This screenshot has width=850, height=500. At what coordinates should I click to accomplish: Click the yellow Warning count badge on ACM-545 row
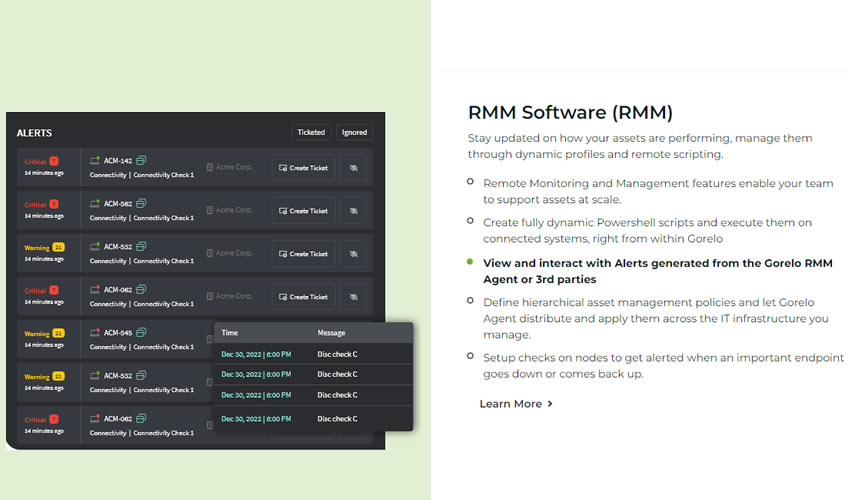(x=59, y=333)
